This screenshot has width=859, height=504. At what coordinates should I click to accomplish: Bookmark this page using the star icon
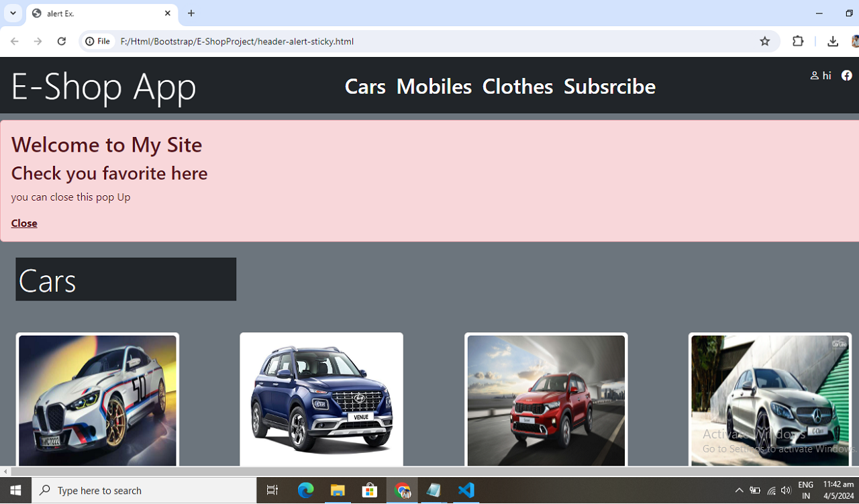click(x=764, y=42)
